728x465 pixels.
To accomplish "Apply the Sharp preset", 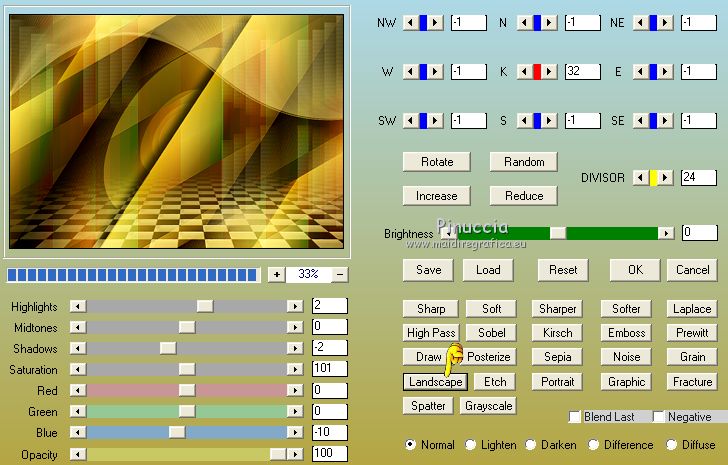I will click(430, 309).
